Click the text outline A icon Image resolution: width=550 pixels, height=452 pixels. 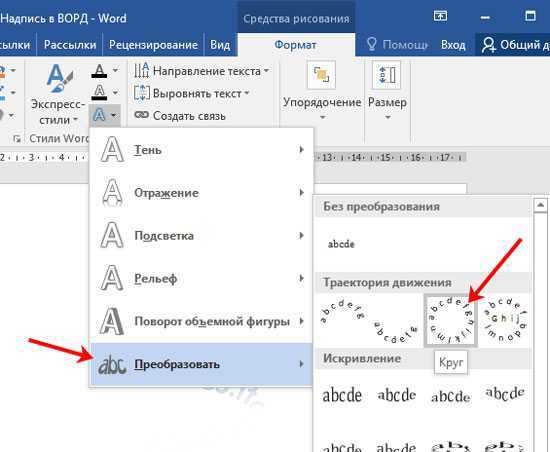pos(99,93)
